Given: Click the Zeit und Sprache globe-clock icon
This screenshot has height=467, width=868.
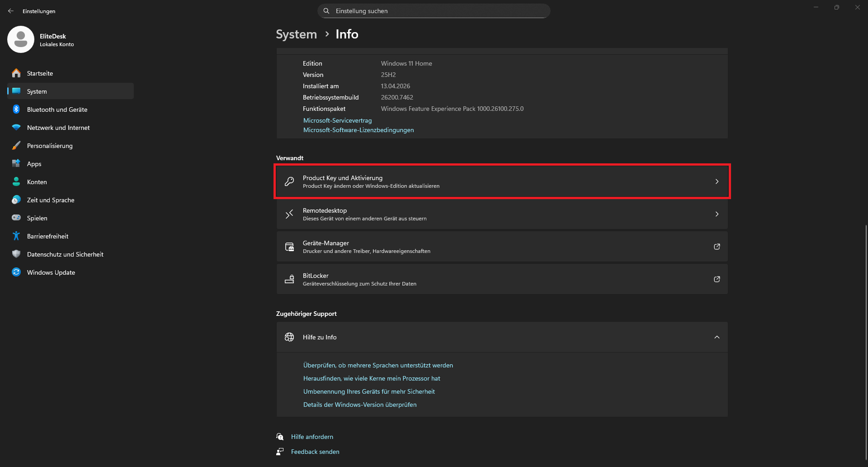Looking at the screenshot, I should pos(16,200).
